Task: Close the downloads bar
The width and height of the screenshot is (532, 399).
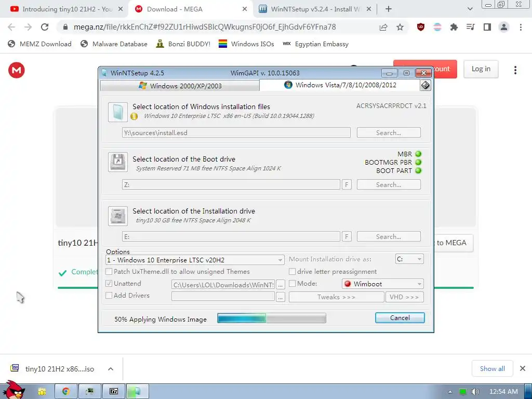Action: coord(523,368)
